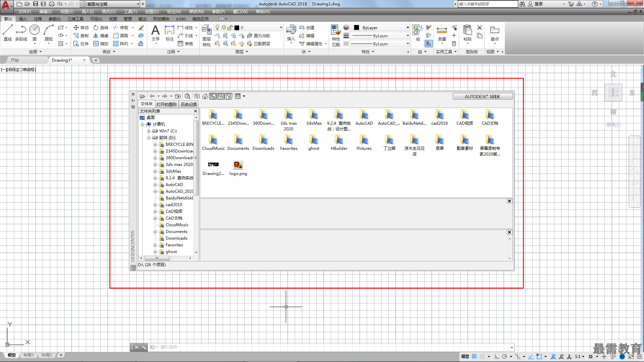
Task: Switch to the 布局1 layout tab
Action: point(29,355)
